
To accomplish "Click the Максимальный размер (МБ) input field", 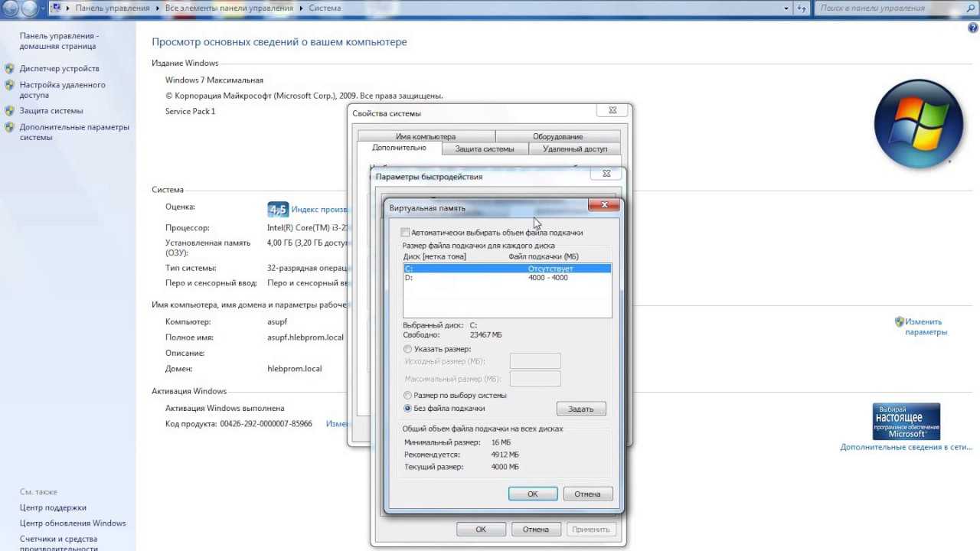I will [535, 379].
